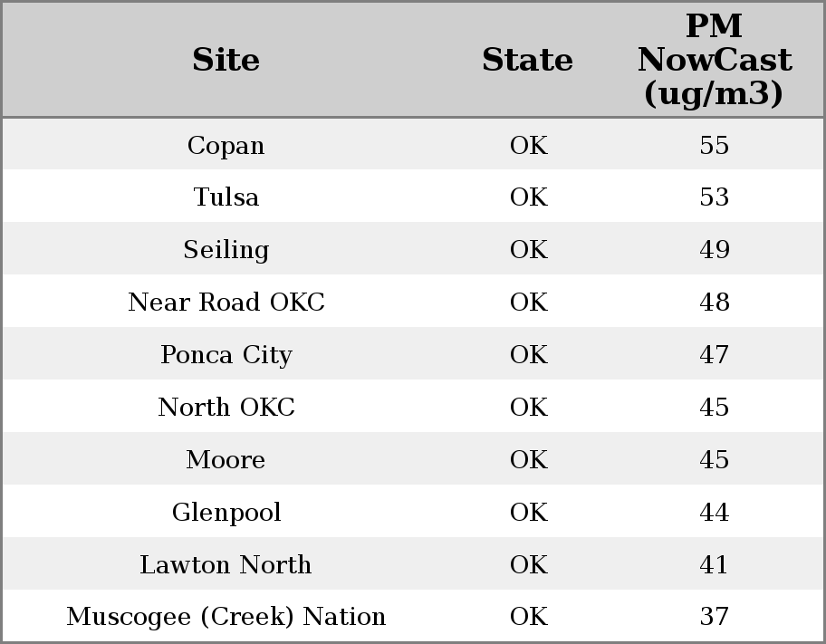Screen dimensions: 826x644
Task: Click on Ponca City in table
Action: point(226,355)
